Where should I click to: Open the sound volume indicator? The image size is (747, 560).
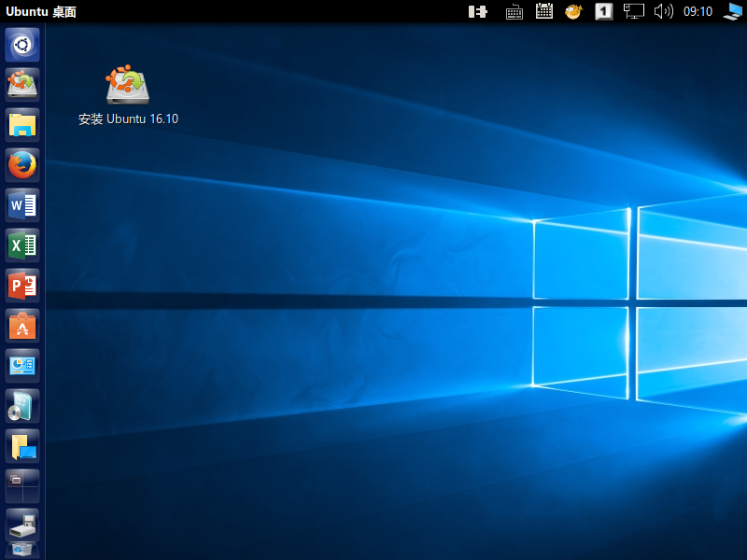[x=664, y=11]
